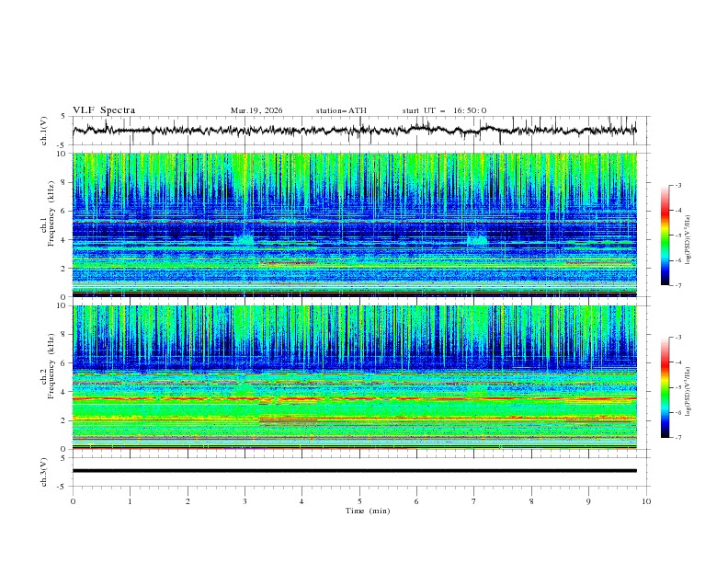Click the "5" tick of ch.3(V) axis
The width and height of the screenshot is (728, 563).
(64, 458)
